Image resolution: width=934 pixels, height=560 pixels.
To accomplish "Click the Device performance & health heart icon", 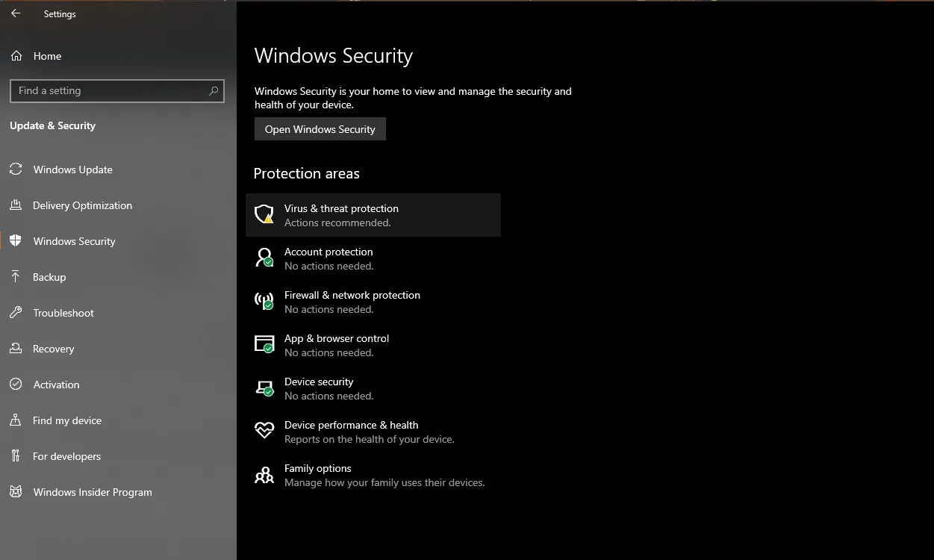I will point(264,431).
